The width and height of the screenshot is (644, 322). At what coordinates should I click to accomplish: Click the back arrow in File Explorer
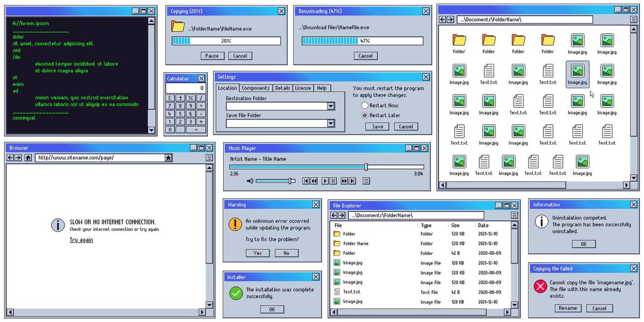pyautogui.click(x=333, y=215)
